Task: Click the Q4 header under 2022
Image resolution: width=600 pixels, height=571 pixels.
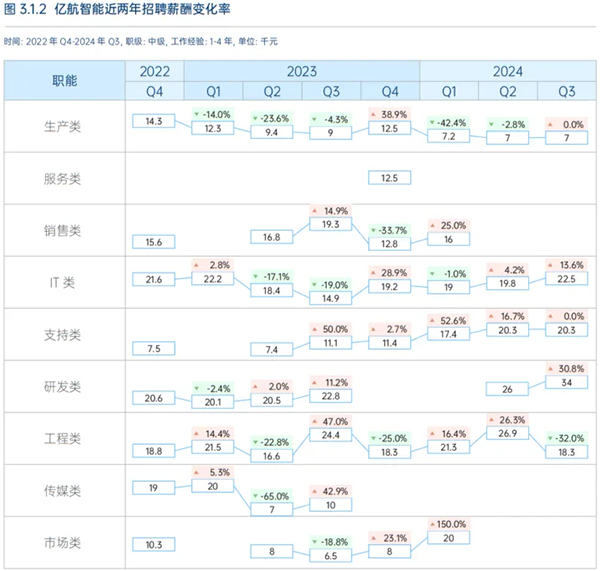Action: pyautogui.click(x=155, y=92)
